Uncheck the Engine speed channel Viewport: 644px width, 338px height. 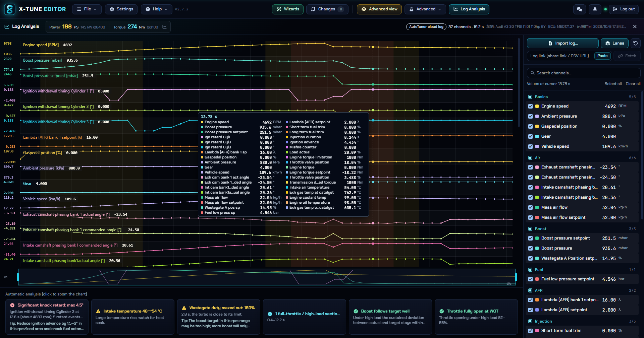tap(530, 106)
